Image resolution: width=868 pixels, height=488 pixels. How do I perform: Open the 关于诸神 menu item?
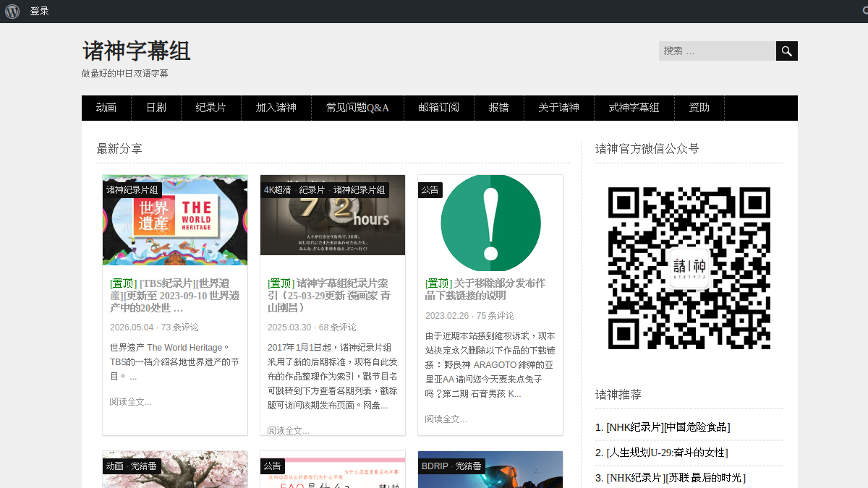click(559, 108)
